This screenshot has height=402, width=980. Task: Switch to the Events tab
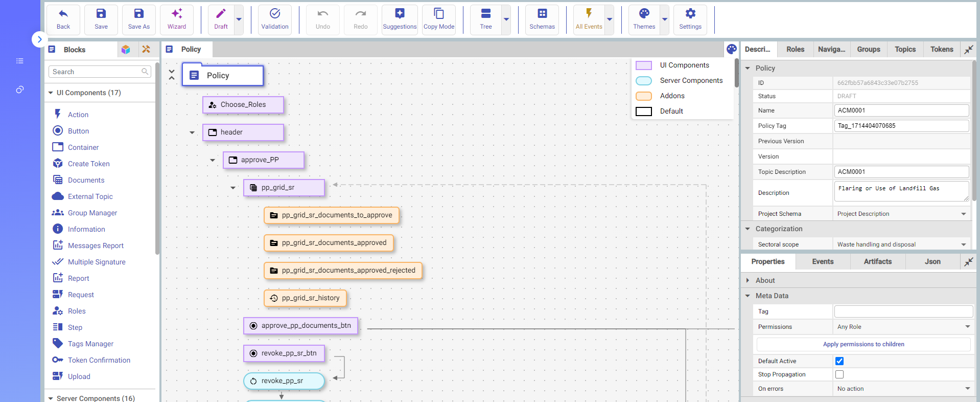tap(822, 261)
